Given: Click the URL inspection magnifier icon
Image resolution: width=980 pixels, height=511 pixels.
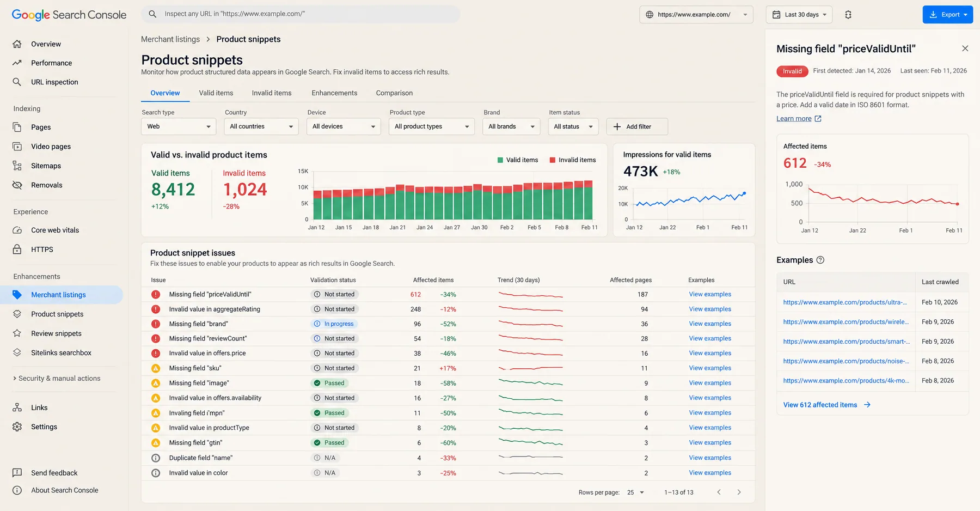Looking at the screenshot, I should click(17, 82).
